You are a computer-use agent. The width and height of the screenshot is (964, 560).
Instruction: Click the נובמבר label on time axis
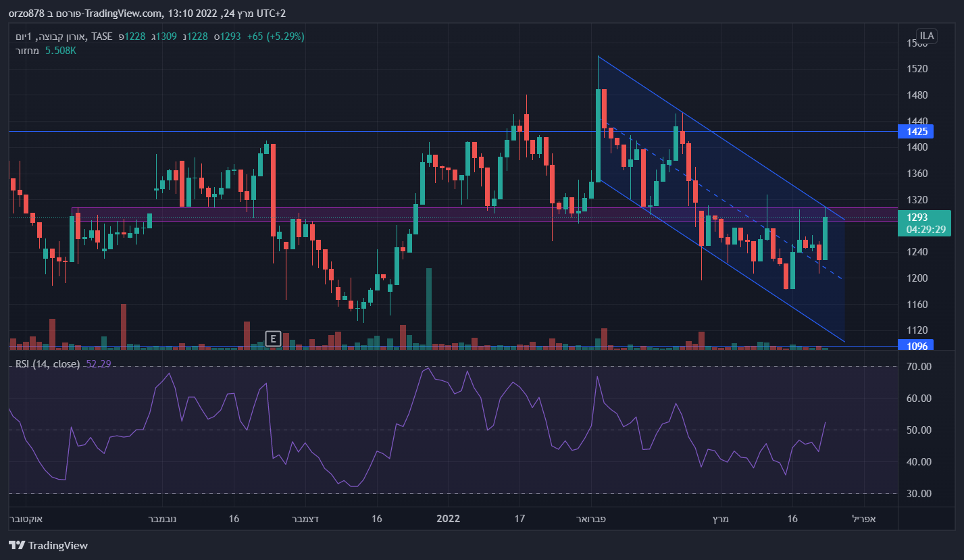pyautogui.click(x=162, y=518)
